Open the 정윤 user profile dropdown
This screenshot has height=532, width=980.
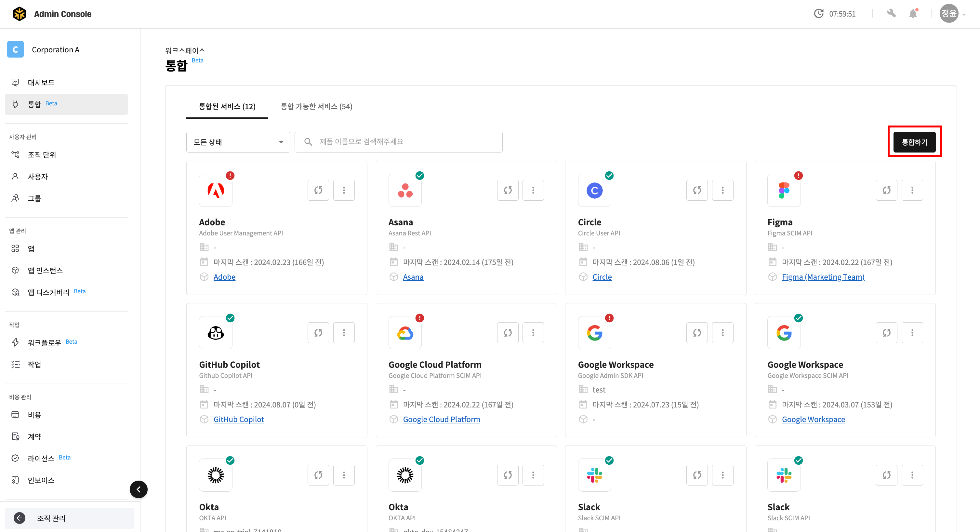[x=952, y=14]
